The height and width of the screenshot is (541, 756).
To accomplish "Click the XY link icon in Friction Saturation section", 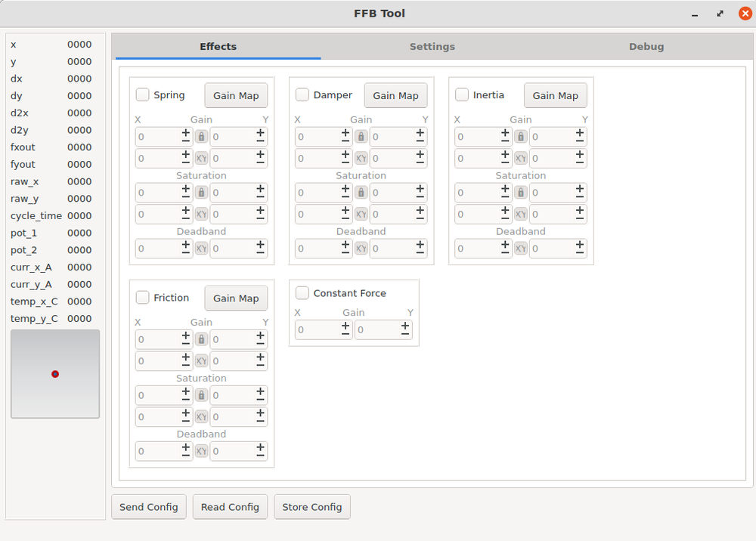I will click(201, 416).
